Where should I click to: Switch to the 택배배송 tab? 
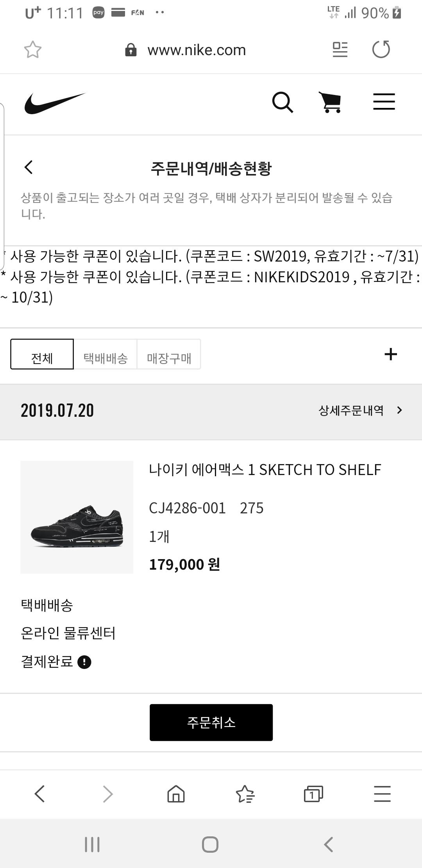[x=105, y=354]
